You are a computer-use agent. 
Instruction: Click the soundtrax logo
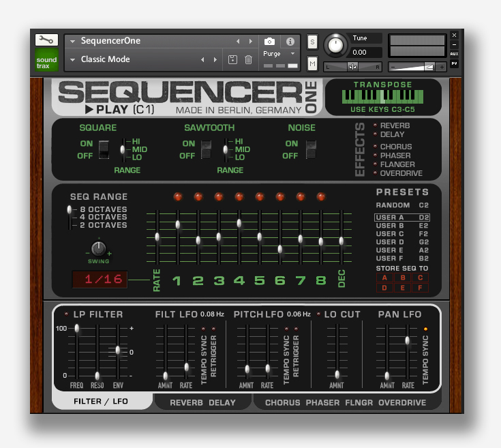(46, 60)
